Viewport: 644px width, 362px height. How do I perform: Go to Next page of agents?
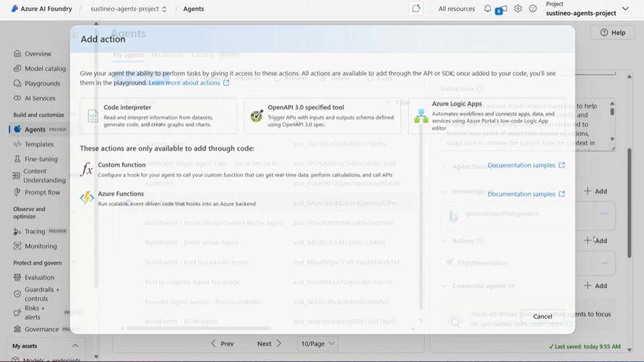(269, 344)
